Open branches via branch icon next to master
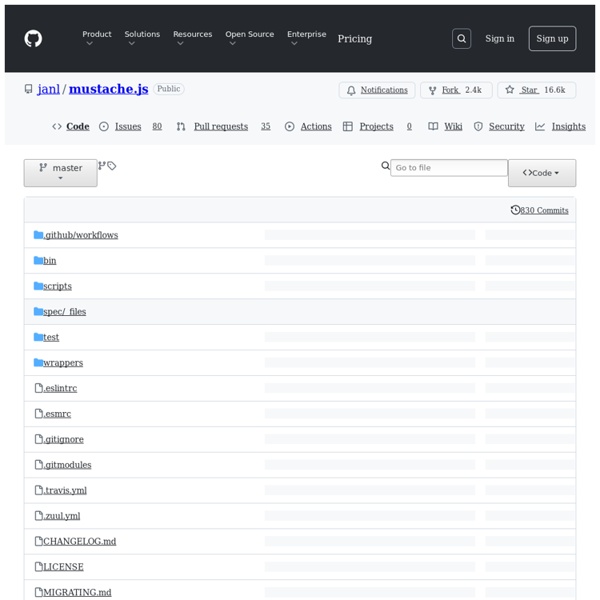This screenshot has height=600, width=600. point(101,166)
